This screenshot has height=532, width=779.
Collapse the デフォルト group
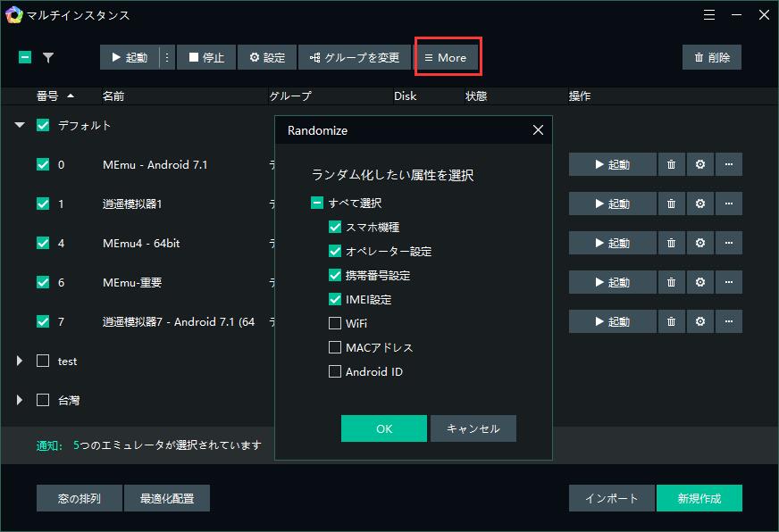[x=19, y=126]
